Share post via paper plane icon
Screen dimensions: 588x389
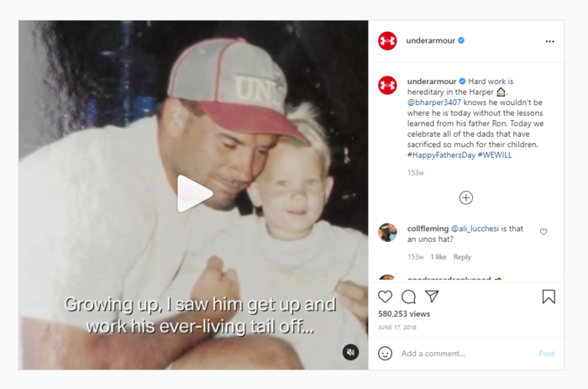(x=432, y=297)
